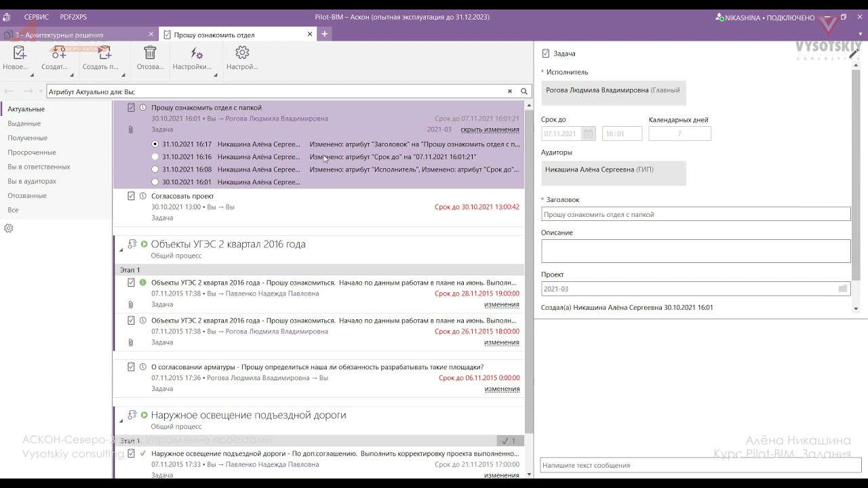Screen dimensions: 868x488
Task: Open the PDF2XPS menu
Action: (73, 17)
